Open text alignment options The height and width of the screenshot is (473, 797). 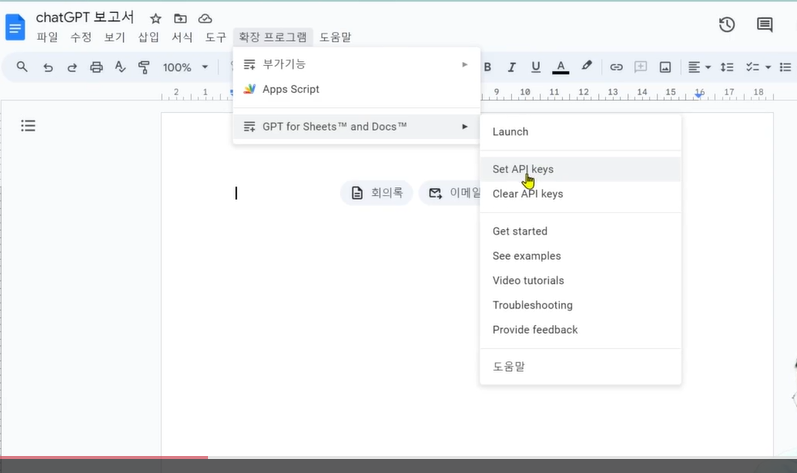tap(699, 67)
